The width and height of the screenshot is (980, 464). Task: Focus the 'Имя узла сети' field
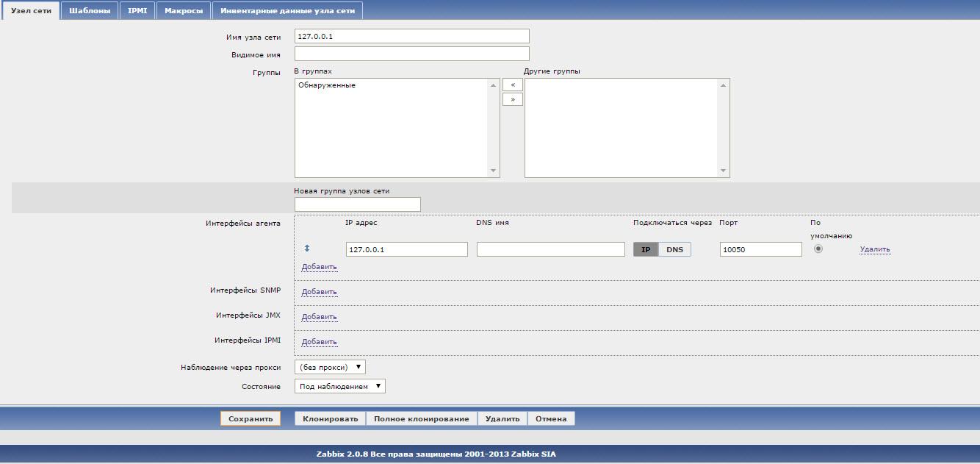click(x=412, y=36)
